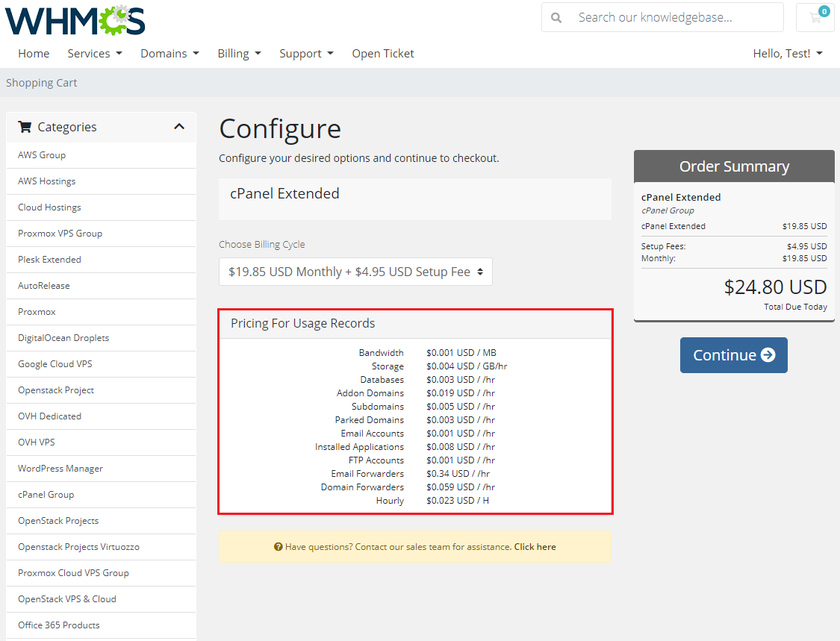Screen dimensions: 840x641
Task: Click the Continue button
Action: [734, 355]
